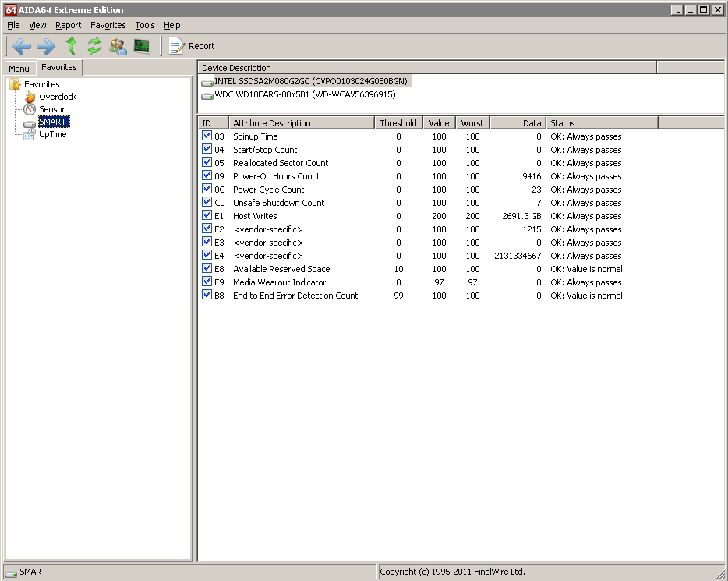Click the Report toolbar button
The width and height of the screenshot is (728, 581).
192,46
